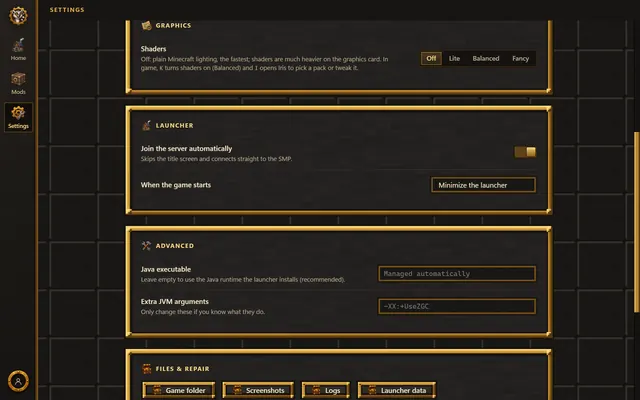Click the Join the server automatically label
This screenshot has height=400, width=640.
point(186,149)
